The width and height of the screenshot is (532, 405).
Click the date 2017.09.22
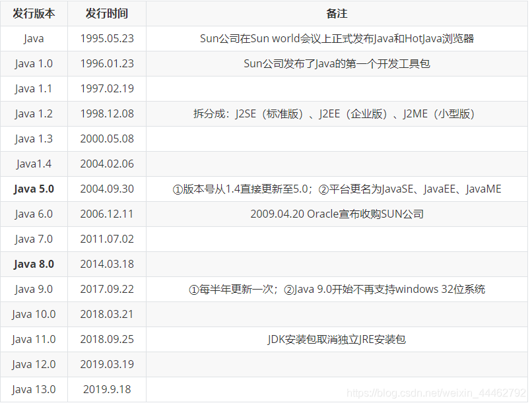click(x=107, y=290)
